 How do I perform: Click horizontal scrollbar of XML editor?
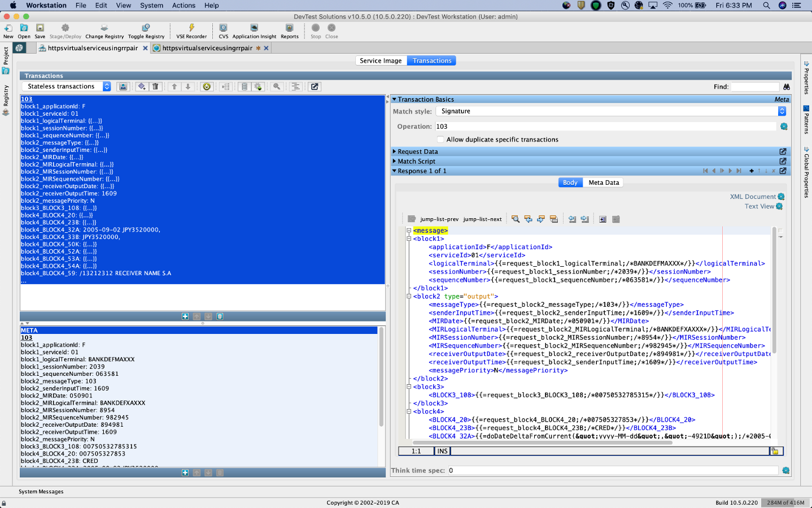(x=542, y=442)
